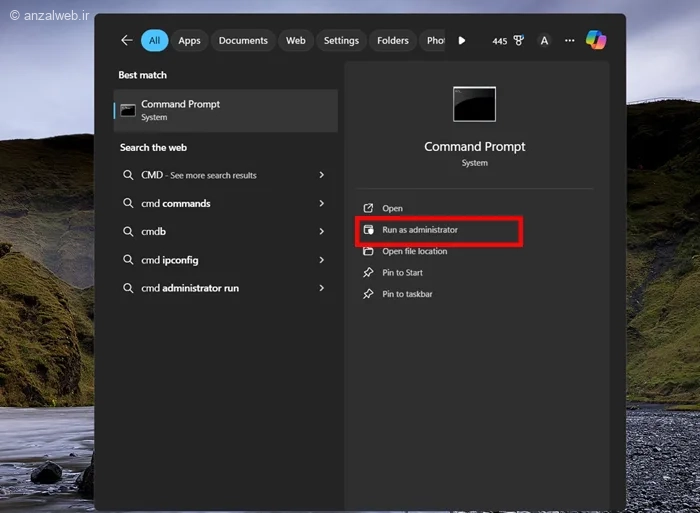
Task: Open the three-dot more options menu
Action: 570,41
